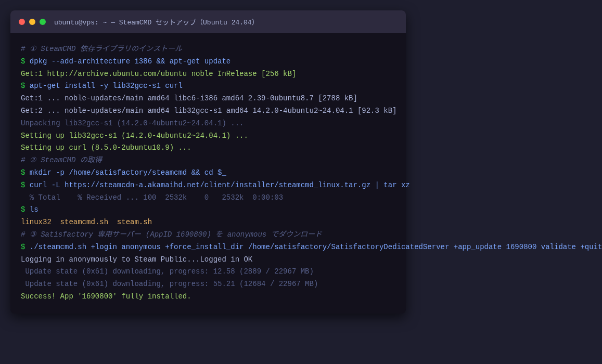Click the '% Total % Received' progress line
602x364 pixels.
tap(156, 198)
